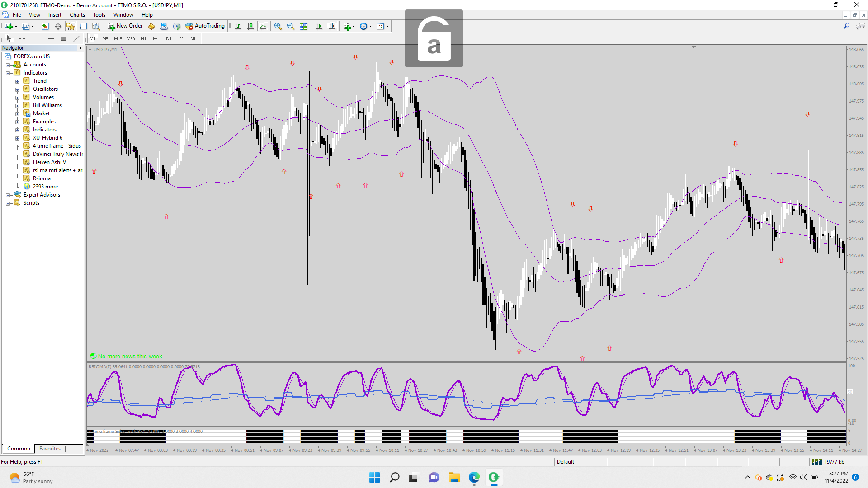Image resolution: width=868 pixels, height=488 pixels.
Task: Open the Charts menu
Action: pos(77,15)
